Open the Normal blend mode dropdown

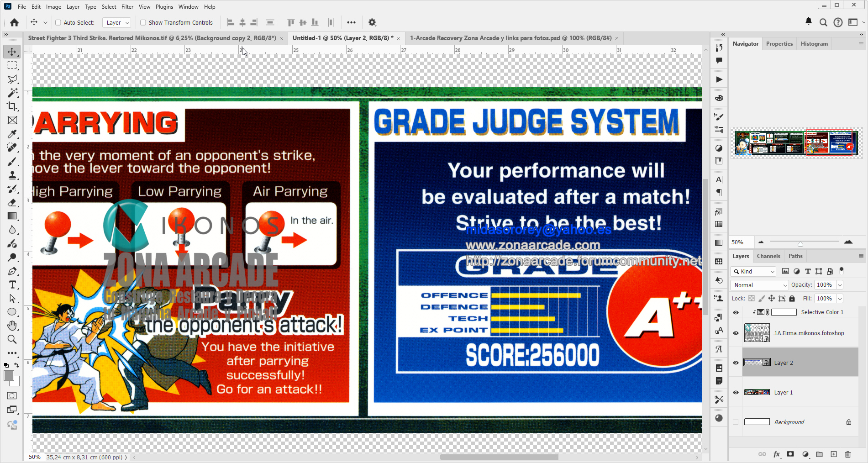pos(759,285)
